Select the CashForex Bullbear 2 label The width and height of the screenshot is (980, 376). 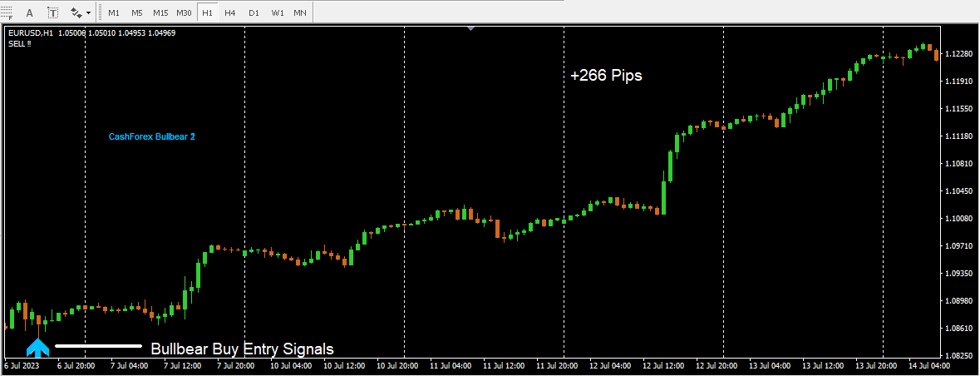(x=152, y=136)
